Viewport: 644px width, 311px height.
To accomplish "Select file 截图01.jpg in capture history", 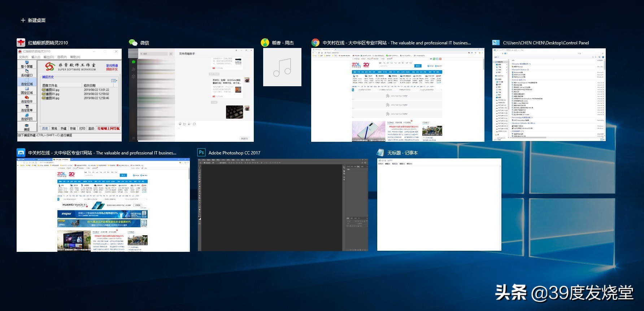I will click(51, 94).
